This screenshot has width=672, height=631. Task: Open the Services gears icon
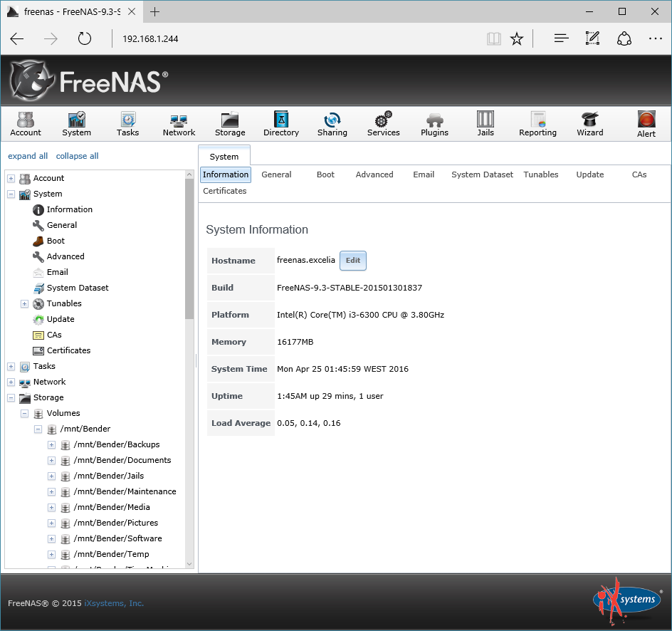coord(383,124)
